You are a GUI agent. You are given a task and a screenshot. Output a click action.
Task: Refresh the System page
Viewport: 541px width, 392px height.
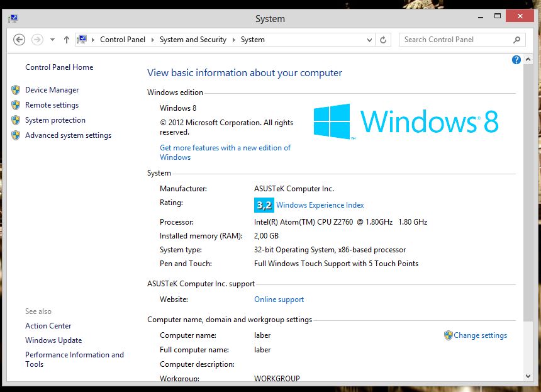(383, 40)
